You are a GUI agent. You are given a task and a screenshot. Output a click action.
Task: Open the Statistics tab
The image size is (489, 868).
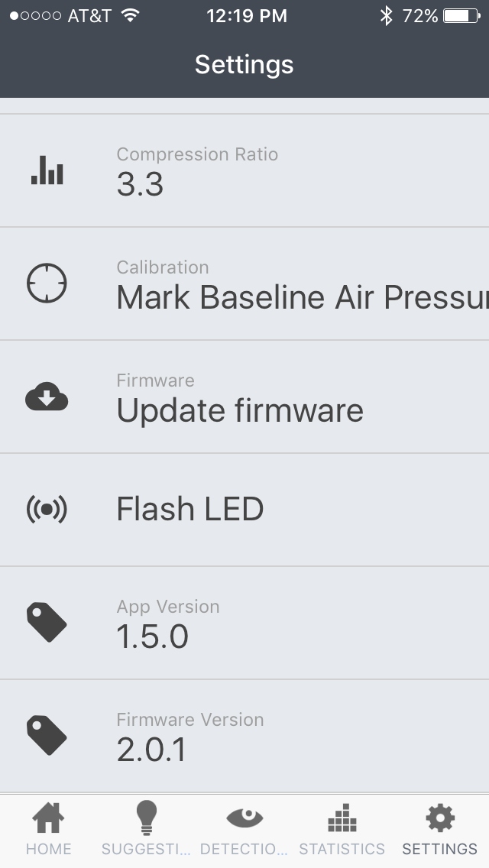[x=342, y=830]
